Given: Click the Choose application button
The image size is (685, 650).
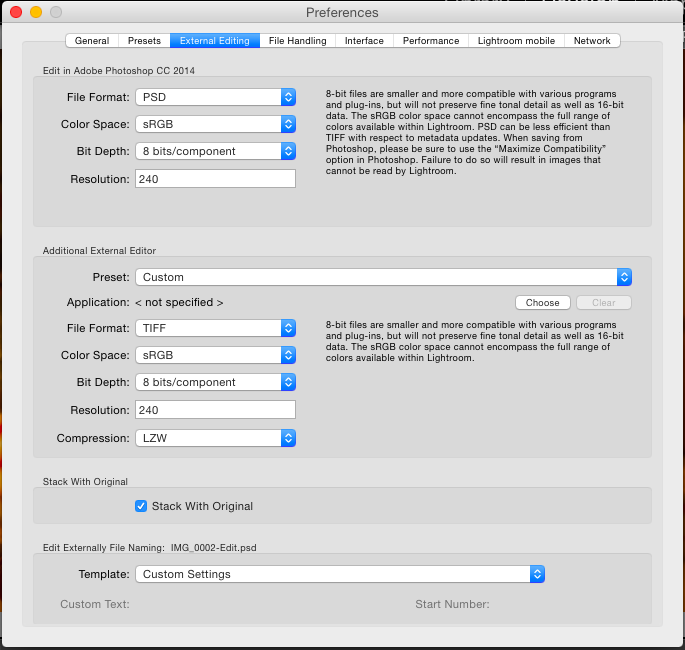Looking at the screenshot, I should coord(543,302).
